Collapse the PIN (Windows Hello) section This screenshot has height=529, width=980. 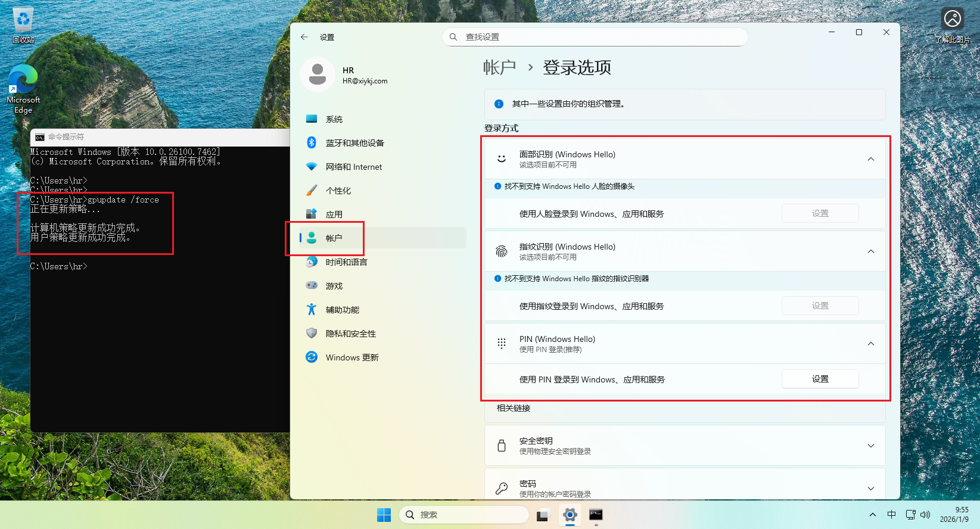(x=871, y=344)
